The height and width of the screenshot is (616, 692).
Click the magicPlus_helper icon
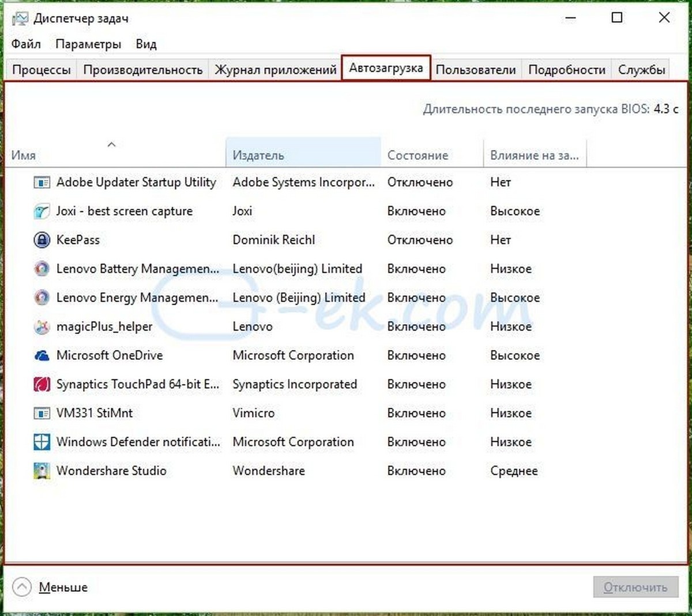tap(42, 327)
